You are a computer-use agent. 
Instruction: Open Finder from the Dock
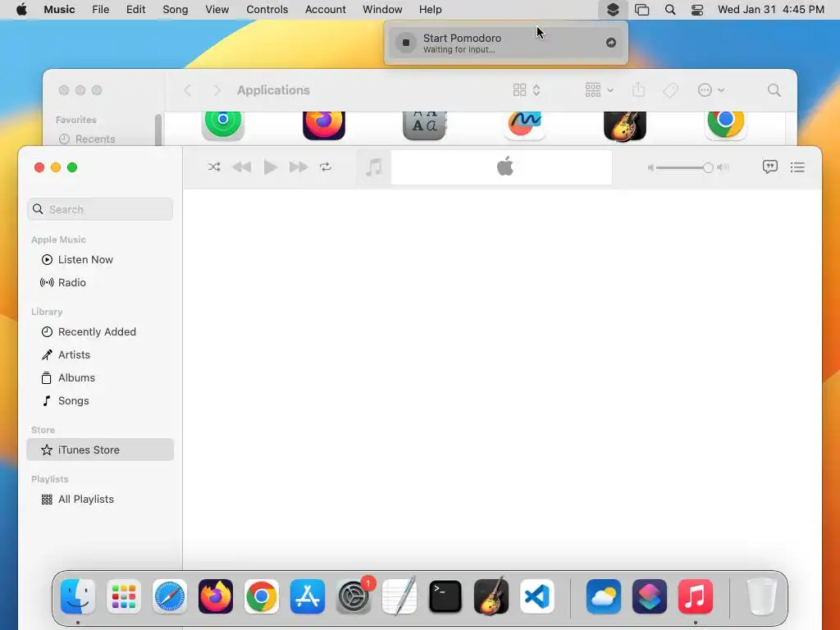[x=78, y=596]
